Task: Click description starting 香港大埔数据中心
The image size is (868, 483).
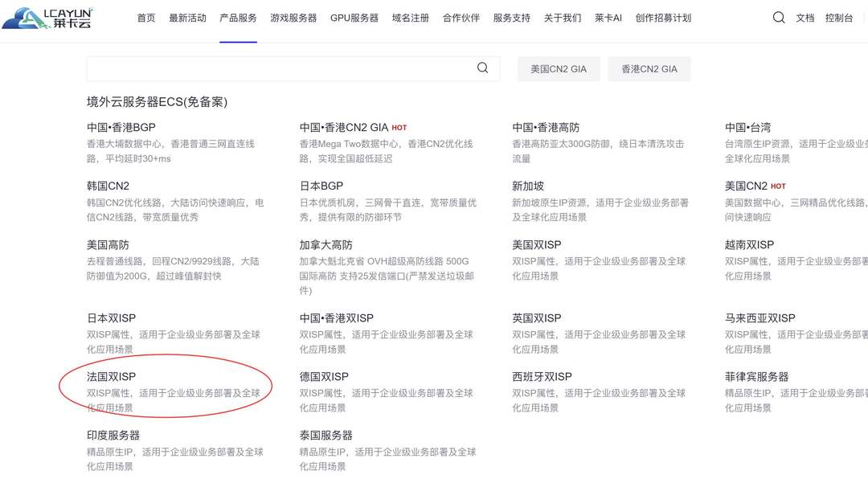Action: point(170,151)
